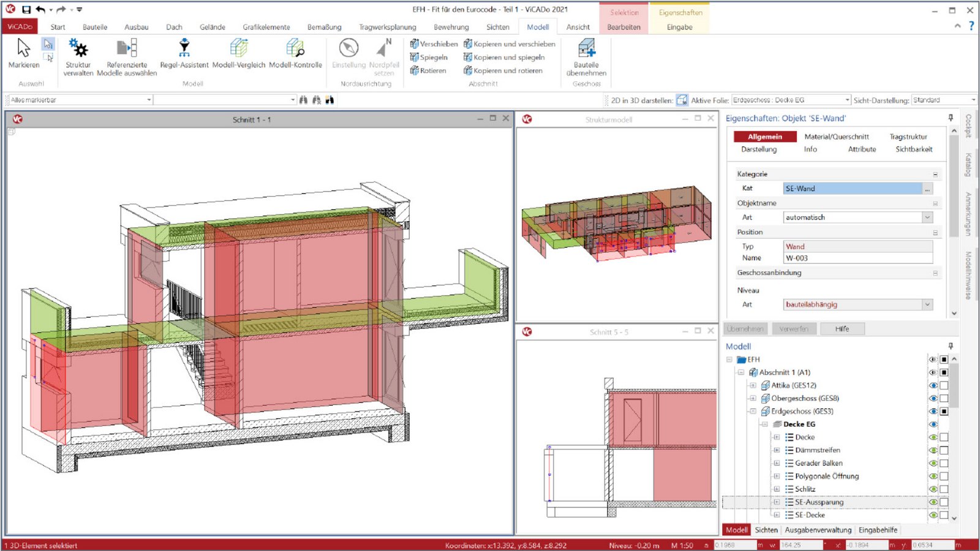Open the Alles markierbar dropdown
This screenshot has height=551, width=980.
tap(148, 100)
